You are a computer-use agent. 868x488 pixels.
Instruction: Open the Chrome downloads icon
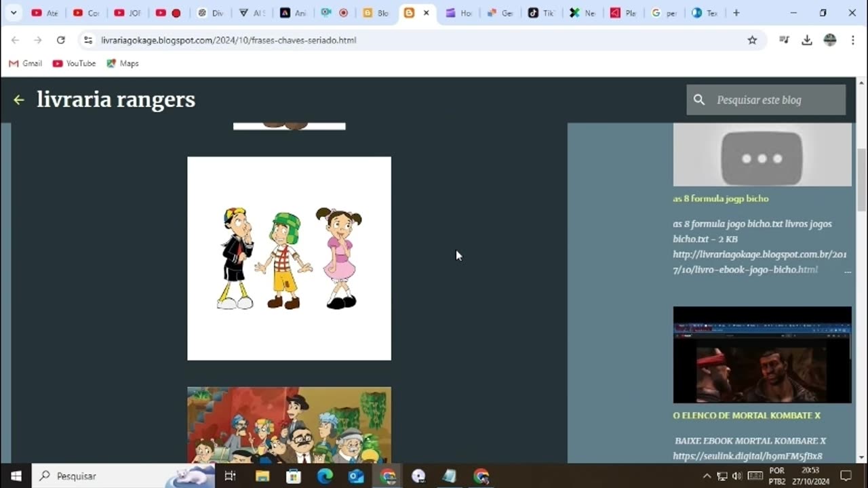pyautogui.click(x=807, y=40)
